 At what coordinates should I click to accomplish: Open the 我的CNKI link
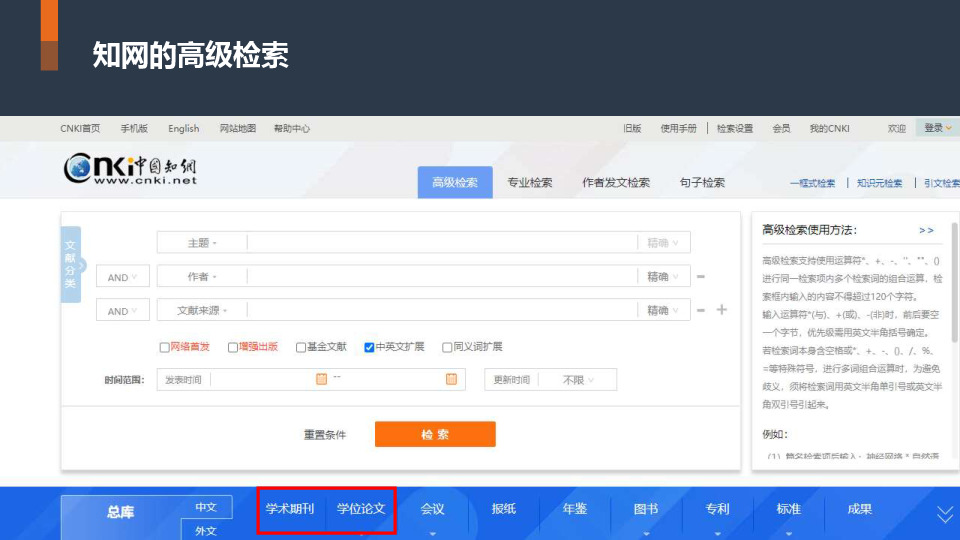(830, 129)
